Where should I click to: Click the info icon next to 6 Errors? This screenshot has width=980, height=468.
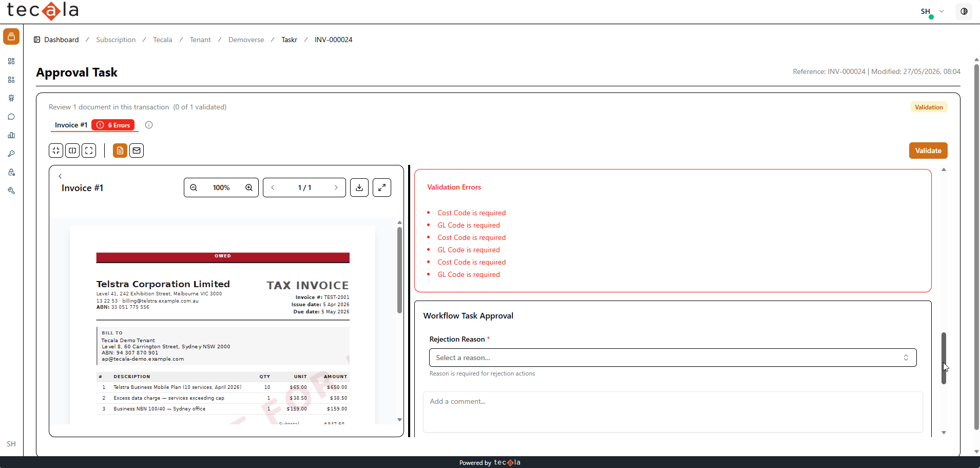(x=149, y=125)
